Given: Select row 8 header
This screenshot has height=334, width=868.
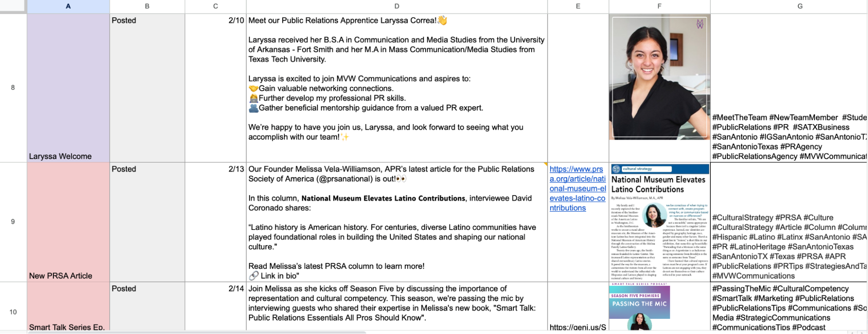Looking at the screenshot, I should click(x=13, y=88).
